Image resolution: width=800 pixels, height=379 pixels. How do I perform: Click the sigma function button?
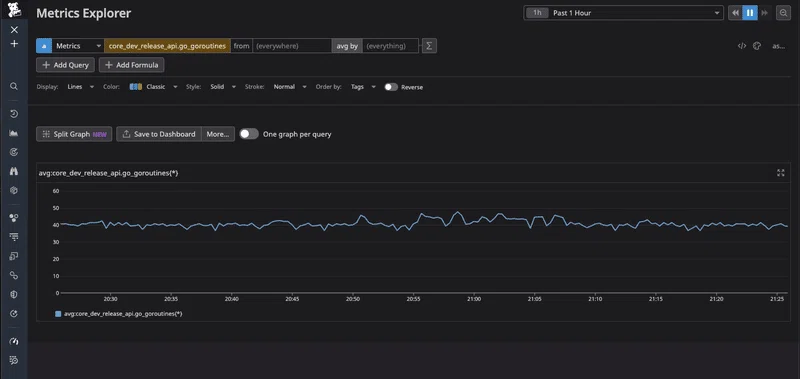pyautogui.click(x=429, y=46)
